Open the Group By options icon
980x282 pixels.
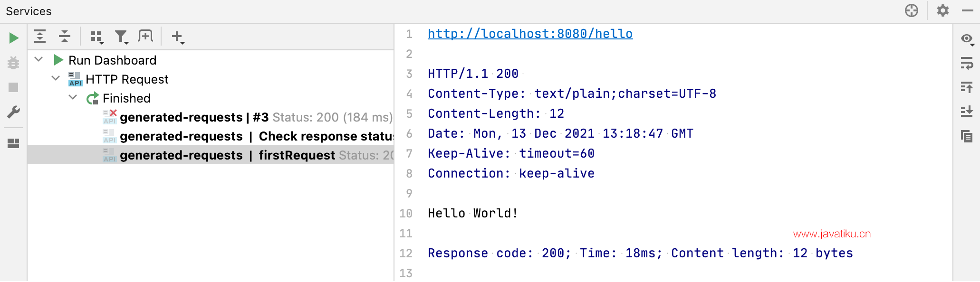[x=96, y=37]
